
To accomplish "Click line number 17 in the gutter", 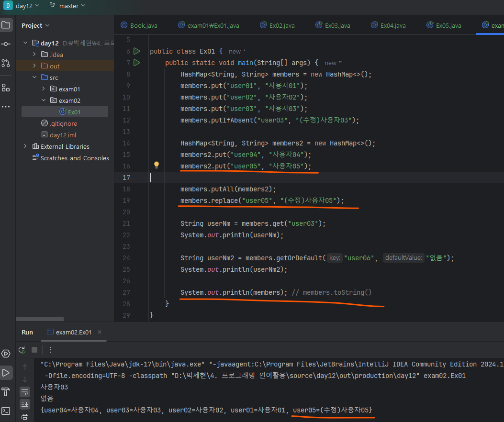I will coord(126,178).
